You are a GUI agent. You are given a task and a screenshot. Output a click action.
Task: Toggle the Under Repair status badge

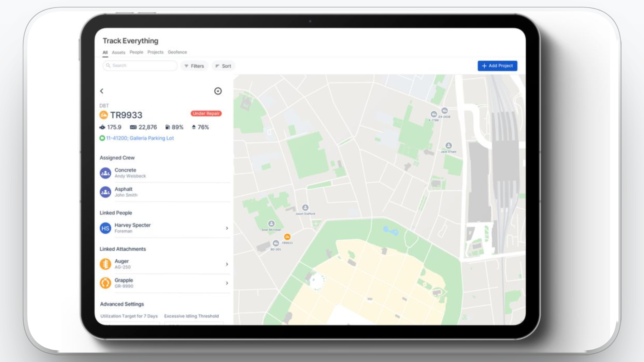(206, 114)
